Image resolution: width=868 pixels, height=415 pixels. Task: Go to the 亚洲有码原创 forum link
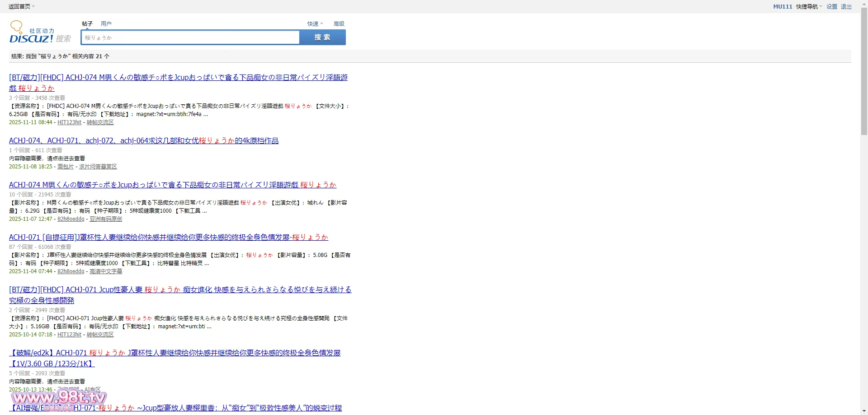click(105, 219)
